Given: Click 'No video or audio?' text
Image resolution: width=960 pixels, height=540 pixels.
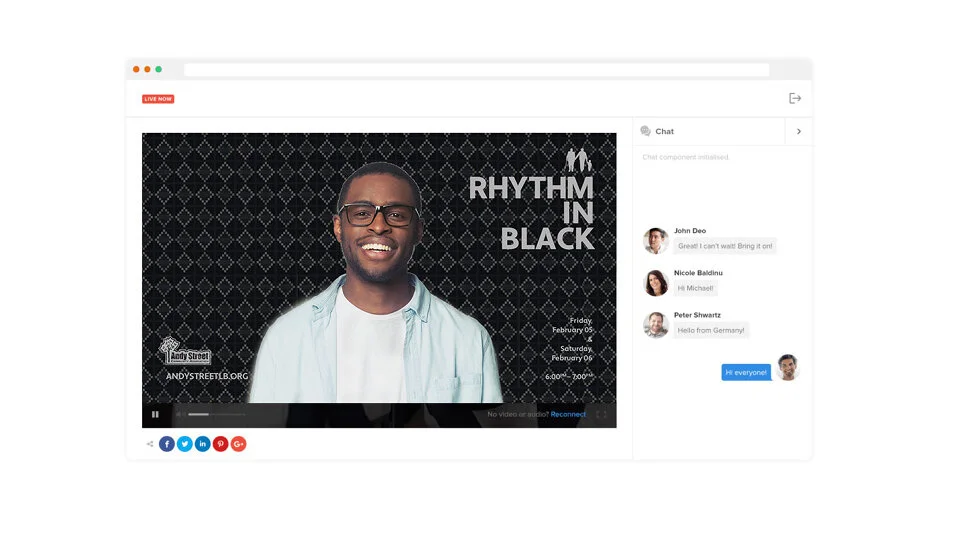Looking at the screenshot, I should (518, 414).
